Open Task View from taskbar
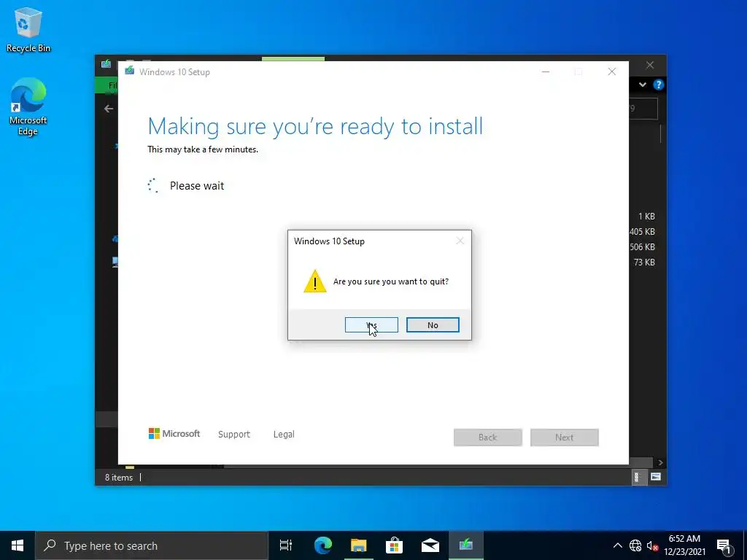Image resolution: width=747 pixels, height=560 pixels. pos(286,545)
